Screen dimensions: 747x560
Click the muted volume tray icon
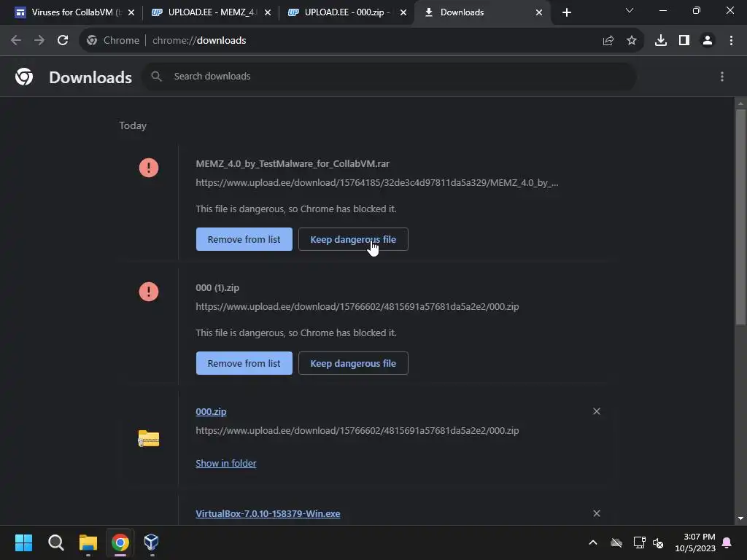pos(659,542)
